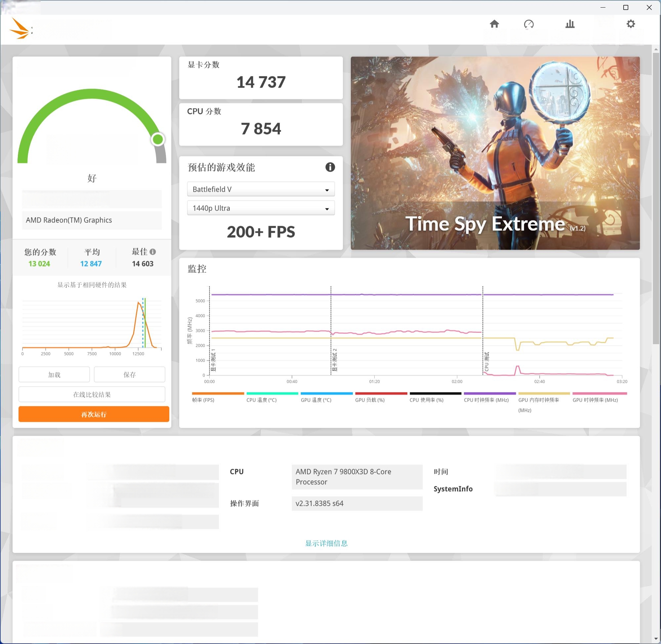Click the Time Spy Extreme preview image
This screenshot has height=644, width=661.
tap(495, 153)
